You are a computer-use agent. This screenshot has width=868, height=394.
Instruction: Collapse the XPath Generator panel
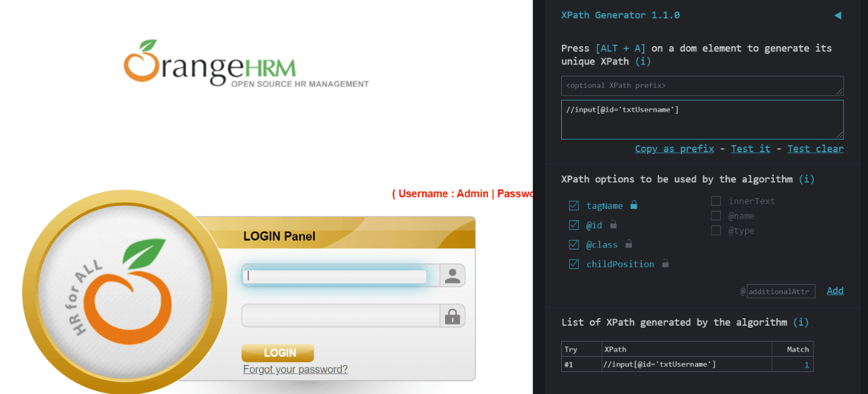(838, 15)
